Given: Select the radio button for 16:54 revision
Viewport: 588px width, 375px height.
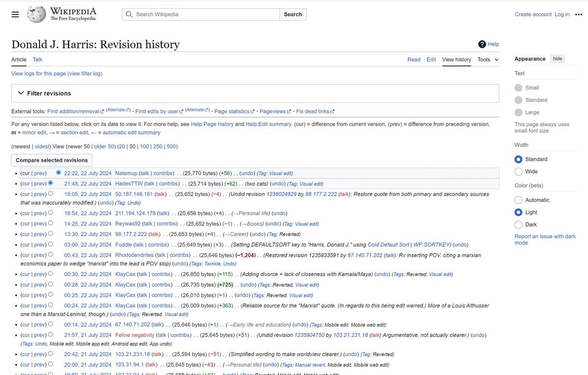Looking at the screenshot, I should [50, 213].
